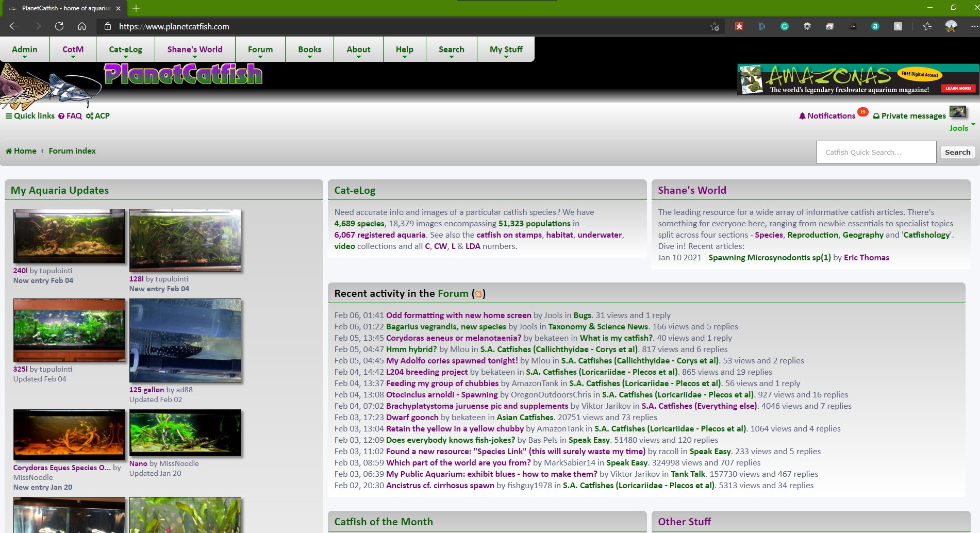Open the favorites list
980x533 pixels.
coord(927,26)
